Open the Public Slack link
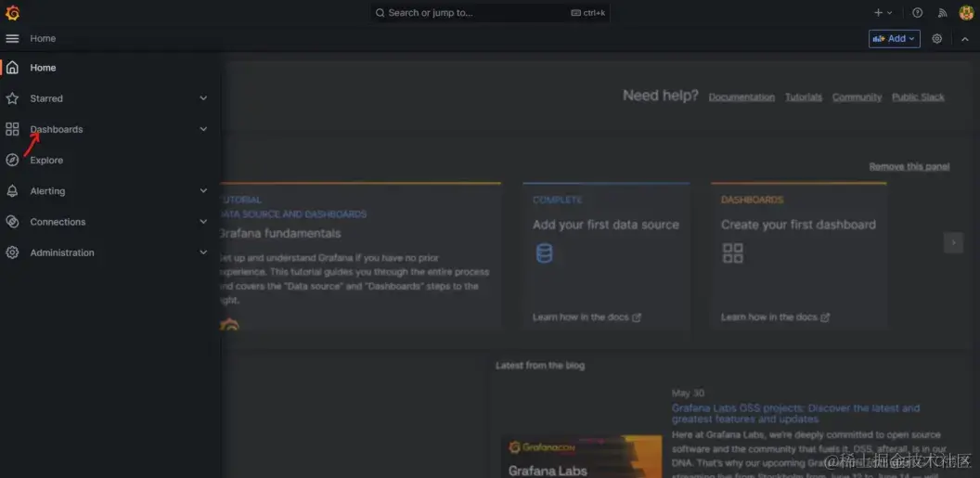 (x=918, y=97)
